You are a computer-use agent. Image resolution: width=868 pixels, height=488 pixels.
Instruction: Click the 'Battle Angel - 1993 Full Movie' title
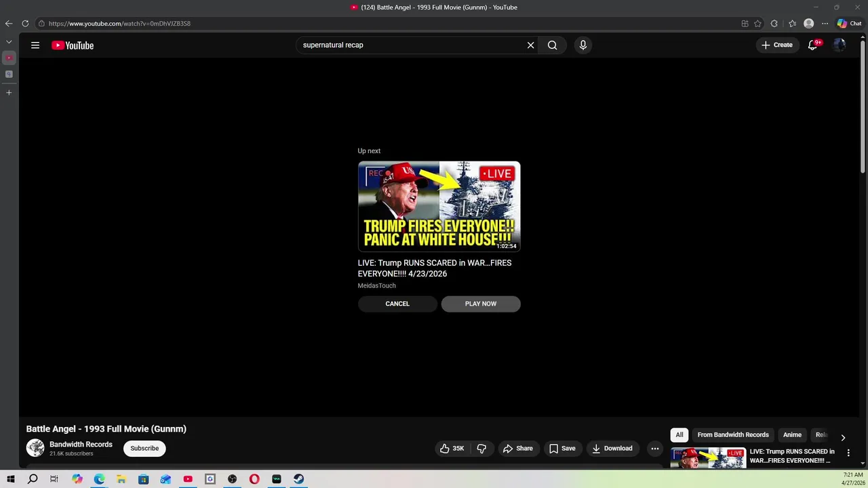[106, 429]
